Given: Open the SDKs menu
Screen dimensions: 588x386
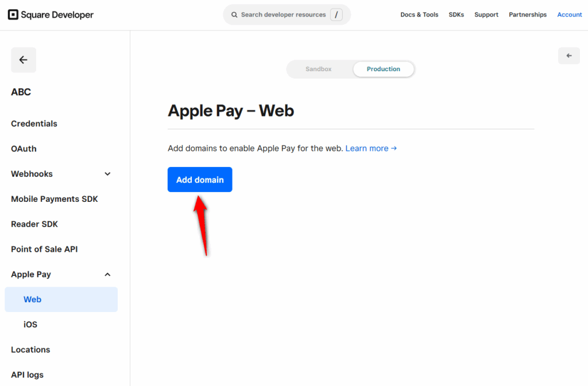Looking at the screenshot, I should [x=456, y=14].
